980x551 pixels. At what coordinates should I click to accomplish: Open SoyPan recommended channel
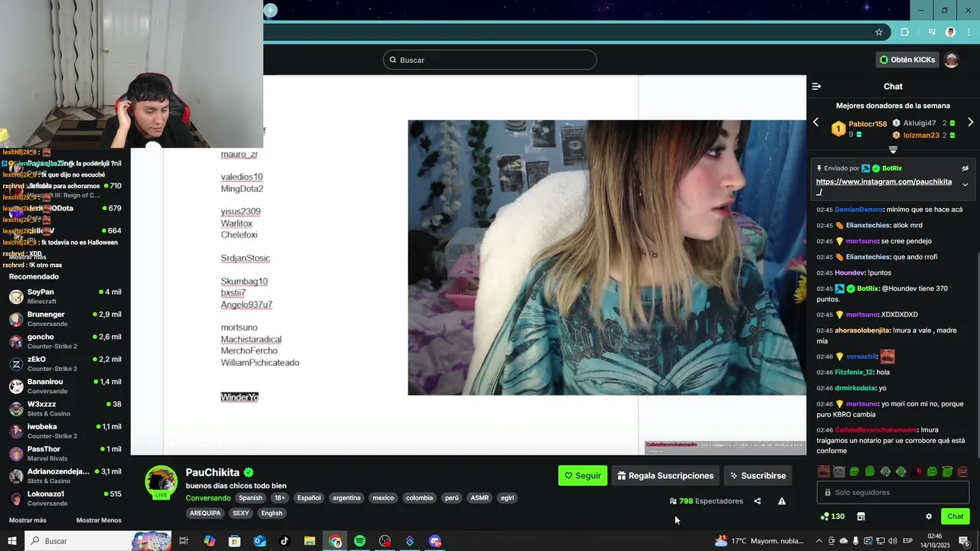65,296
